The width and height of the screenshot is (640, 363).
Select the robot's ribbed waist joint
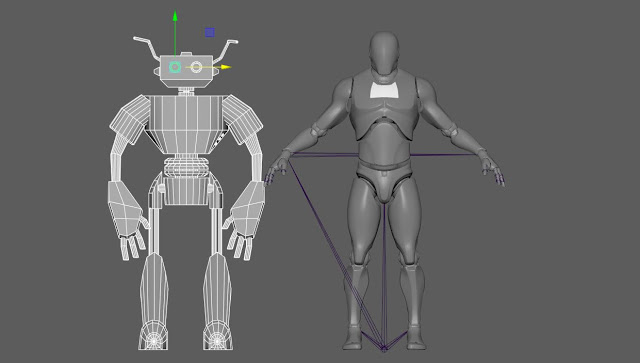[x=186, y=167]
